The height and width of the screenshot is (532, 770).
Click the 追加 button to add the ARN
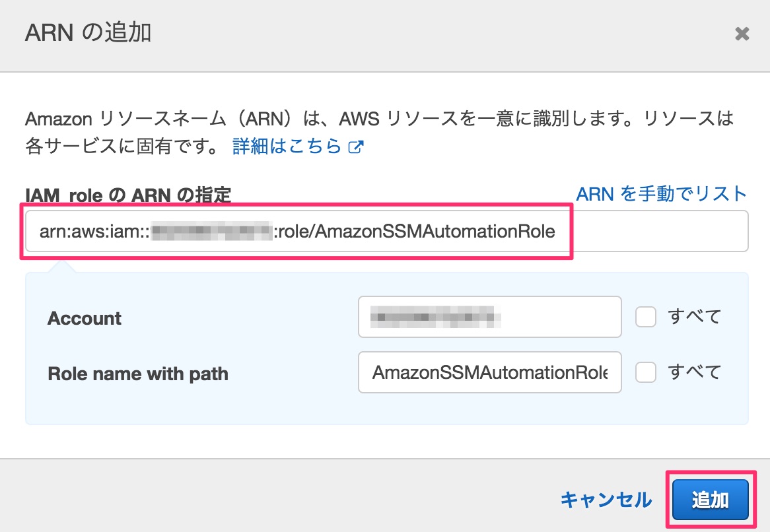tap(710, 500)
